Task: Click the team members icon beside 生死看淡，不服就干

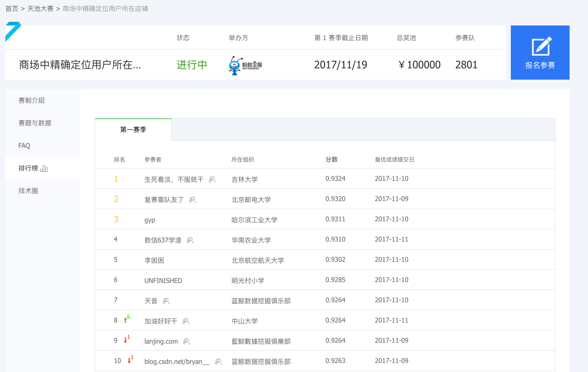Action: click(x=212, y=179)
